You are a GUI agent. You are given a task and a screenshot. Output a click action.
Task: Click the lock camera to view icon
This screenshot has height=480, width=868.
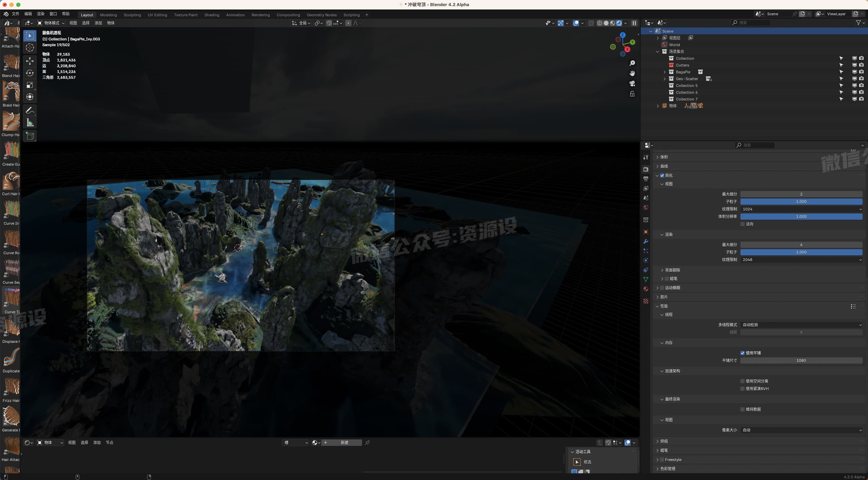[632, 94]
